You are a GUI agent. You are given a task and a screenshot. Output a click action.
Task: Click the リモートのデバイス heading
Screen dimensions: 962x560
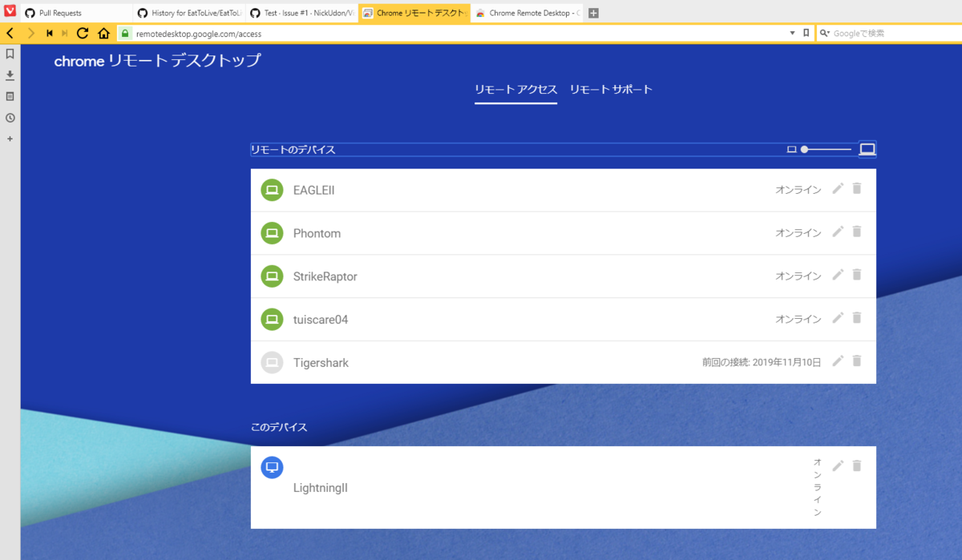(293, 150)
